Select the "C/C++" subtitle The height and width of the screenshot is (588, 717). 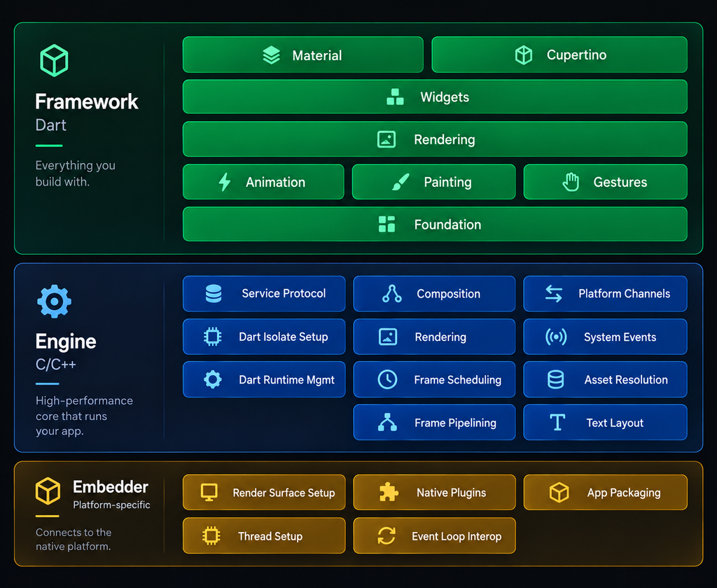[x=56, y=365]
